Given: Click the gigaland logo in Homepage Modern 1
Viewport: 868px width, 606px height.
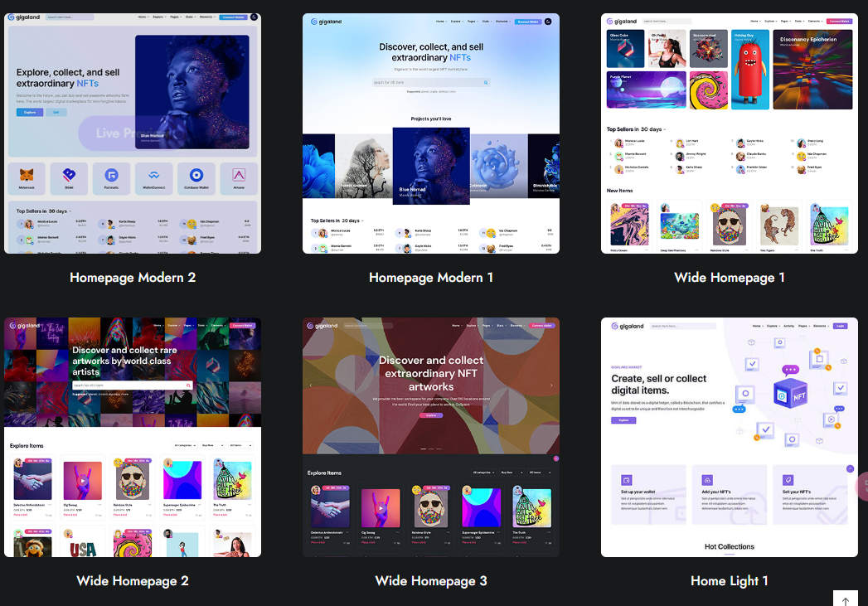Looking at the screenshot, I should [326, 22].
